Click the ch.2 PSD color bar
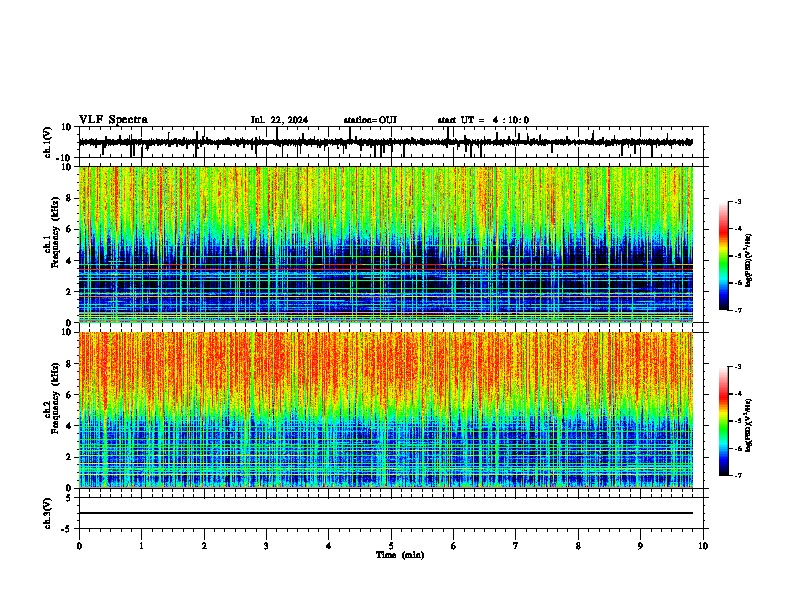 tap(724, 421)
